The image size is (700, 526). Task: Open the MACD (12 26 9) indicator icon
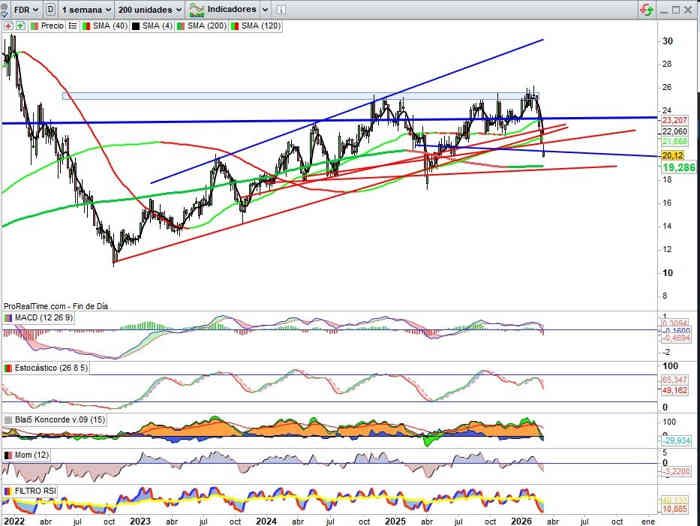pyautogui.click(x=8, y=318)
